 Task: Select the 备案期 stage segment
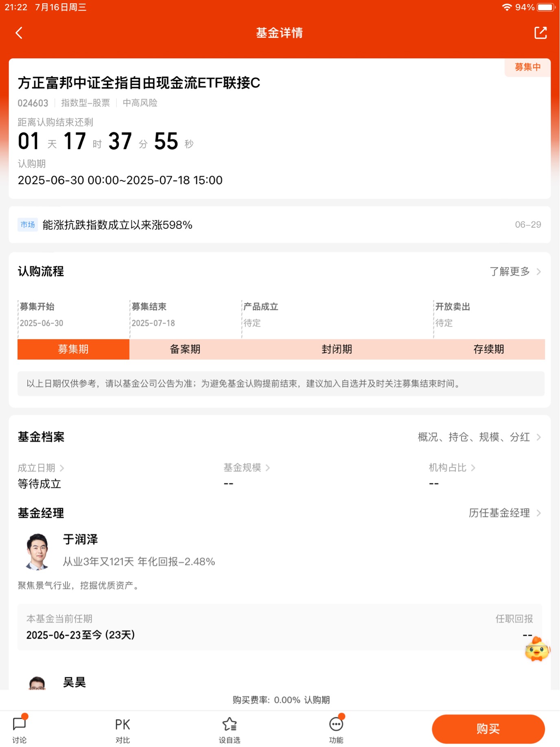185,349
